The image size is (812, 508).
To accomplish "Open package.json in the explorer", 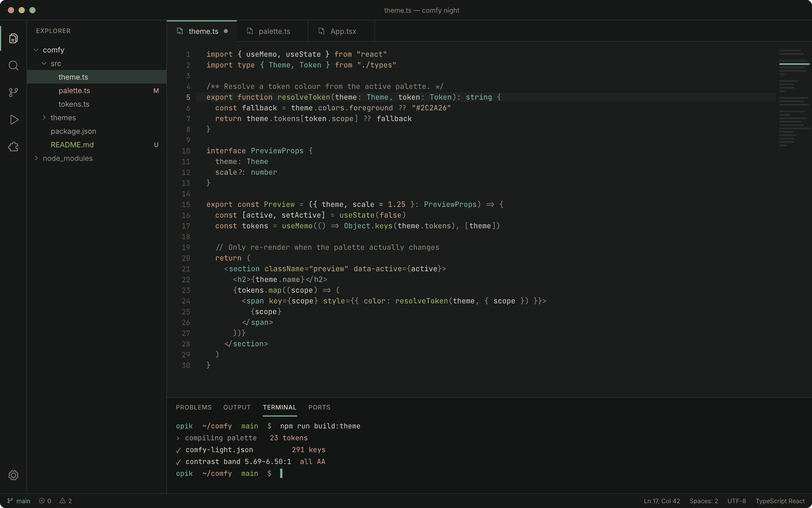I will (97, 131).
